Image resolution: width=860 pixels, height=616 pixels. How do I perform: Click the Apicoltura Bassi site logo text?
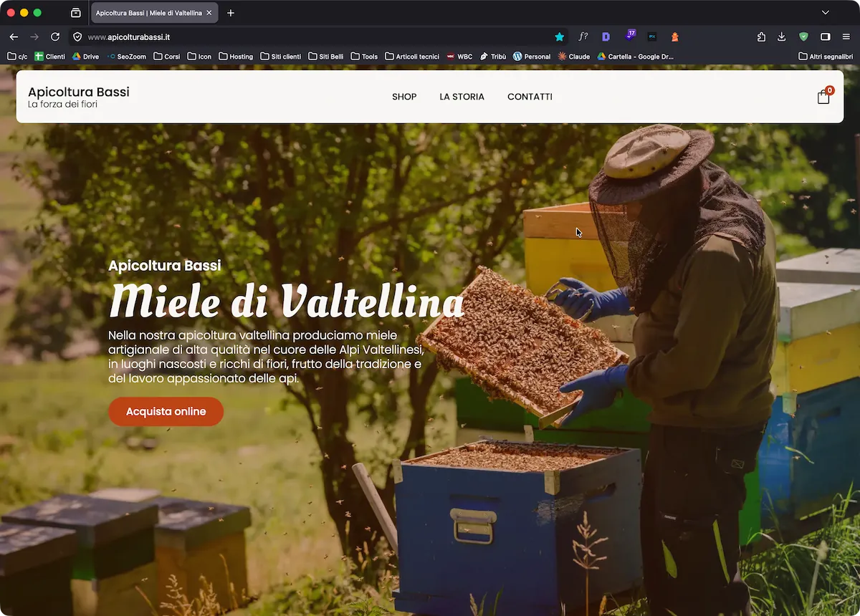(79, 92)
